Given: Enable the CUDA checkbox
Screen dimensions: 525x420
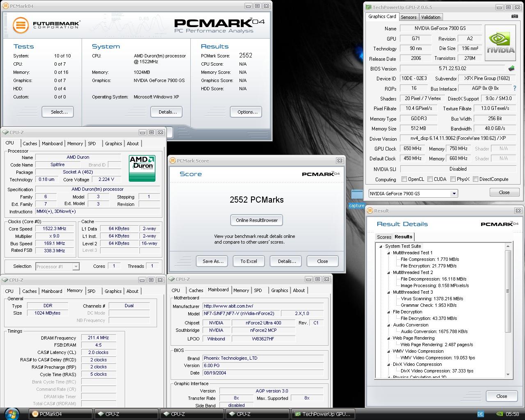Looking at the screenshot, I should (x=430, y=179).
